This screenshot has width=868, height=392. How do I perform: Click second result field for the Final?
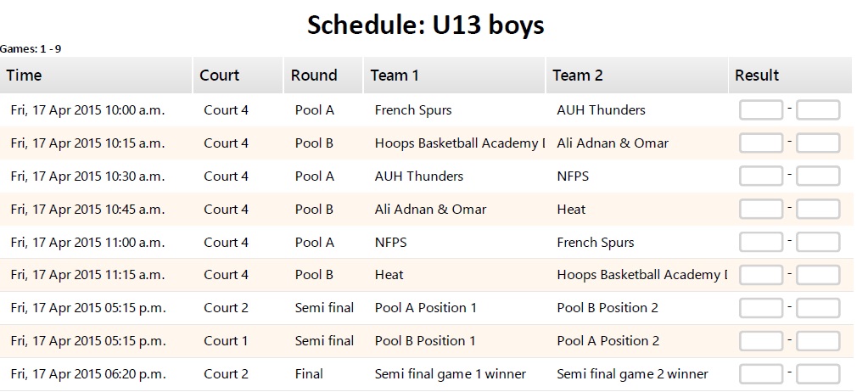tap(818, 374)
